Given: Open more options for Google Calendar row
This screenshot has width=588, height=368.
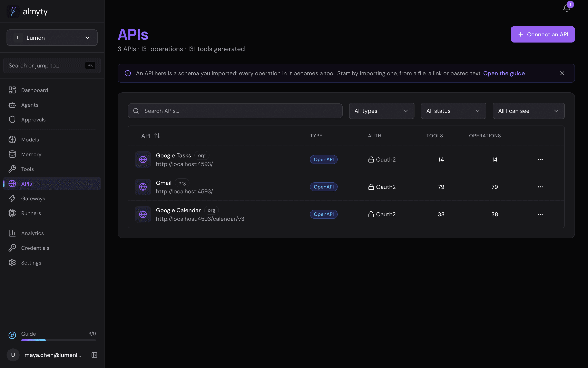Looking at the screenshot, I should (x=540, y=214).
